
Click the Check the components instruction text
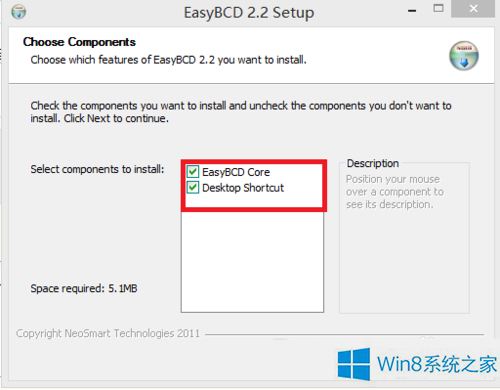pos(241,112)
